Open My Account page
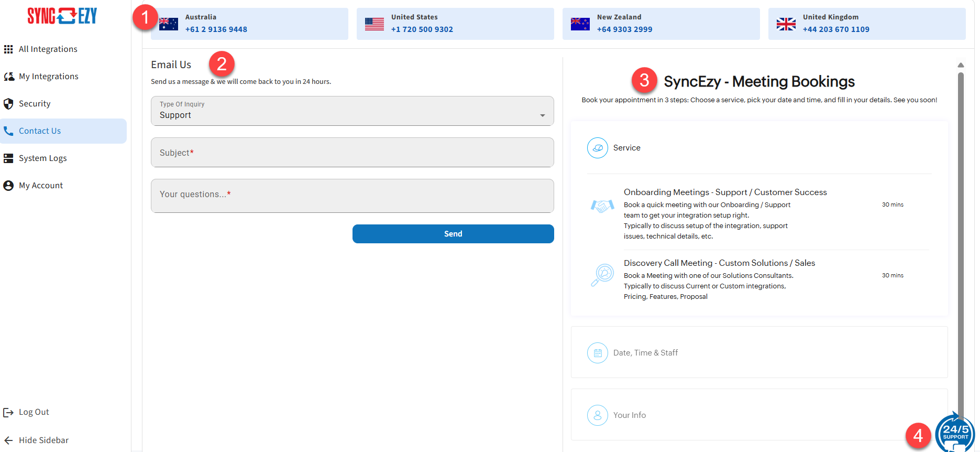The image size is (980, 452). (x=63, y=186)
